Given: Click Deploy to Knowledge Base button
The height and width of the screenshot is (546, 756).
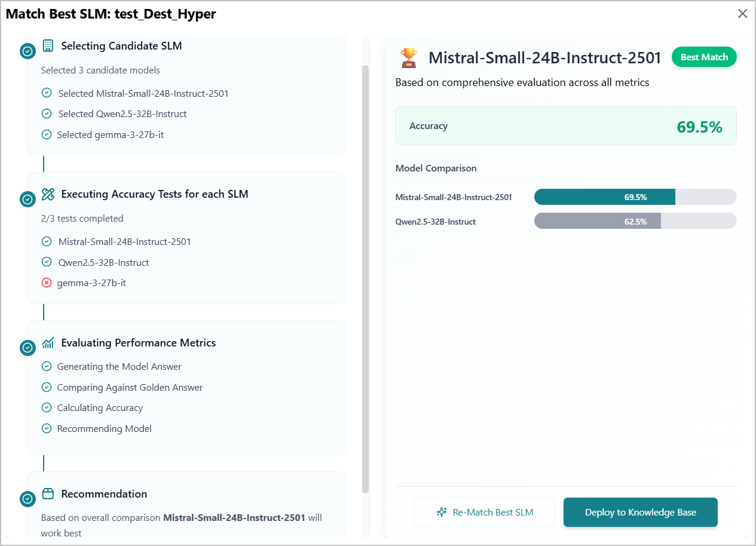Looking at the screenshot, I should 641,512.
